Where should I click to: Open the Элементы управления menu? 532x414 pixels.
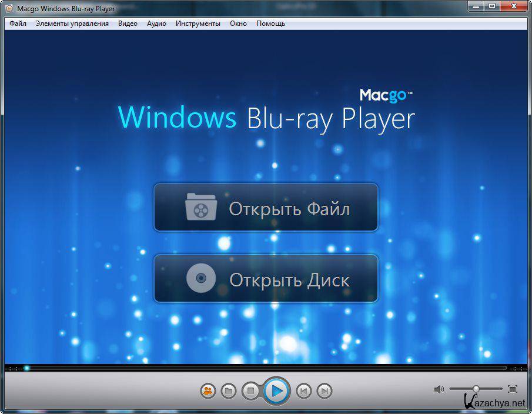[72, 24]
